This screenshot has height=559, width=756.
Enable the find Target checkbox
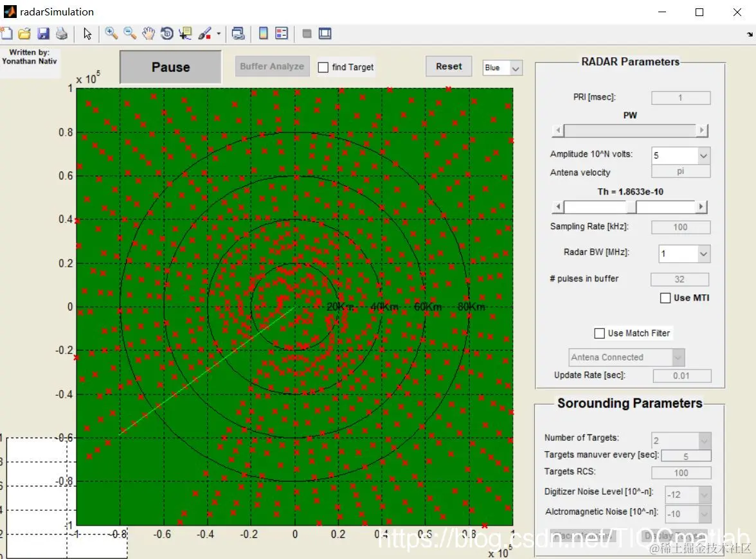click(x=323, y=67)
